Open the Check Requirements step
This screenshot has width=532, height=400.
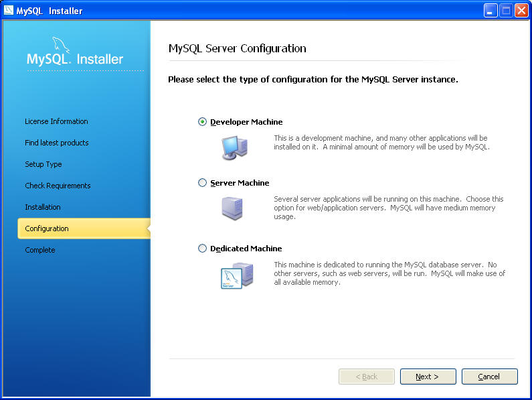[x=58, y=186]
